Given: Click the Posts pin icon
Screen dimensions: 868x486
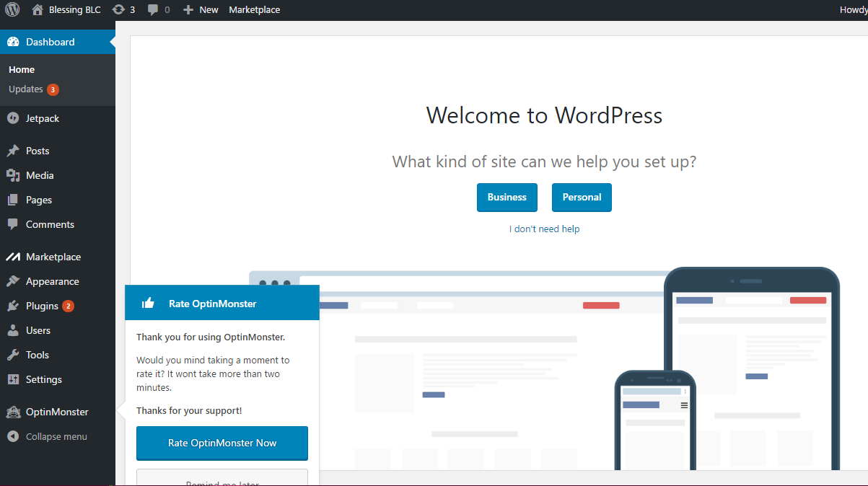Looking at the screenshot, I should (13, 151).
